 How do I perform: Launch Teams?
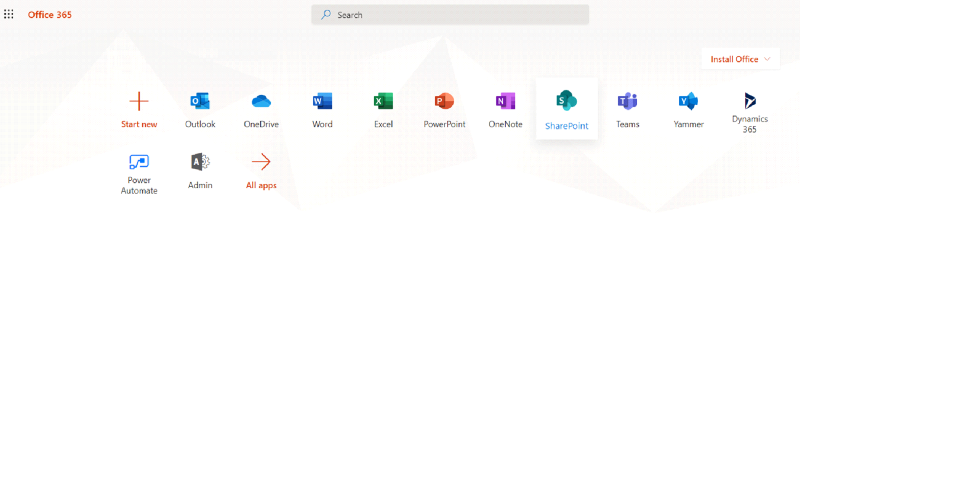click(628, 110)
